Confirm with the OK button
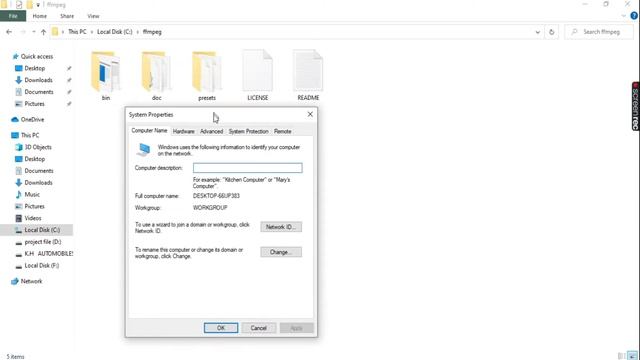The width and height of the screenshot is (640, 360). point(221,328)
